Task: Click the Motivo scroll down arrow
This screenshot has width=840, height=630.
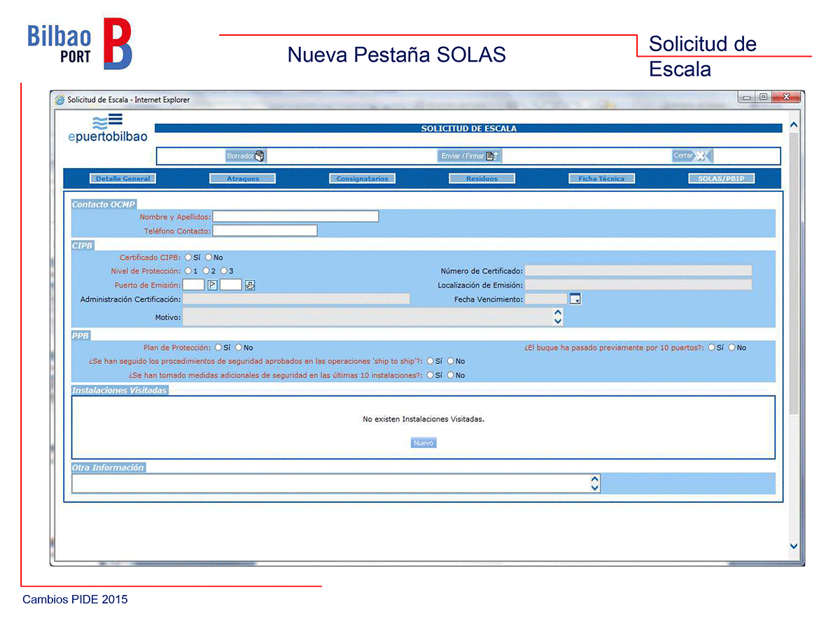Action: (558, 321)
